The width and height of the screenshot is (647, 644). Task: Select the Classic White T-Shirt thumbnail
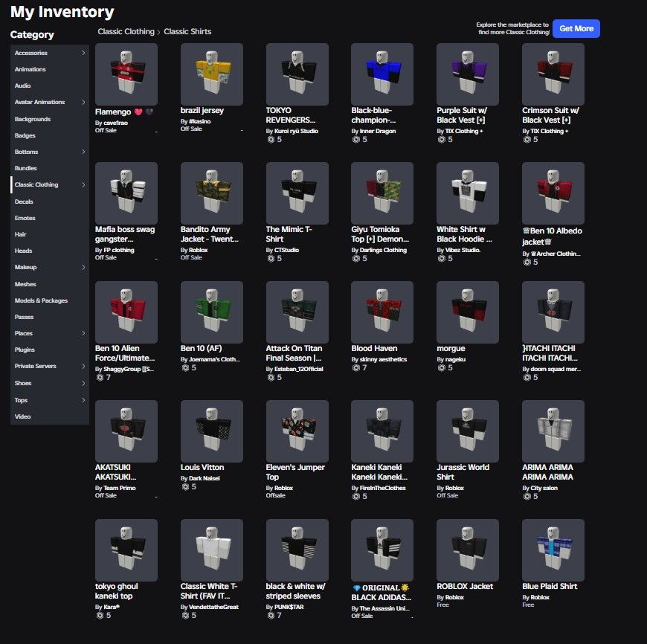pos(212,550)
